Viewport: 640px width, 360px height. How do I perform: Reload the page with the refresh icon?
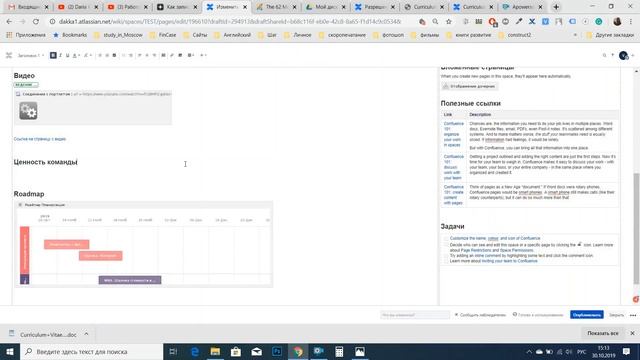36,21
